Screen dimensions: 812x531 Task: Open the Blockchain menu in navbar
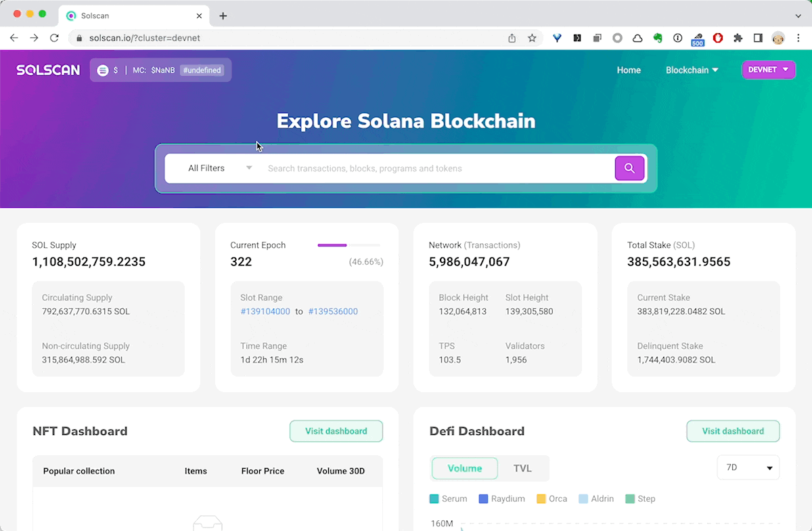click(692, 70)
